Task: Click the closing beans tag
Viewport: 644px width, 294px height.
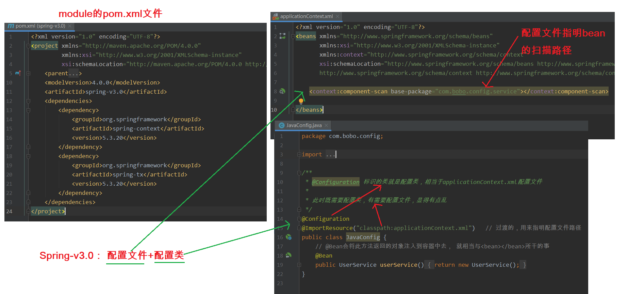Action: (x=309, y=110)
